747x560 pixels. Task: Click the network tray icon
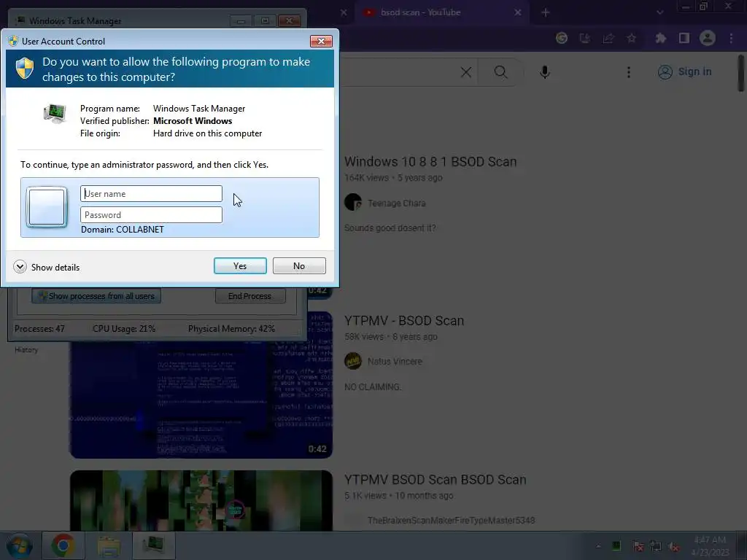(x=656, y=546)
